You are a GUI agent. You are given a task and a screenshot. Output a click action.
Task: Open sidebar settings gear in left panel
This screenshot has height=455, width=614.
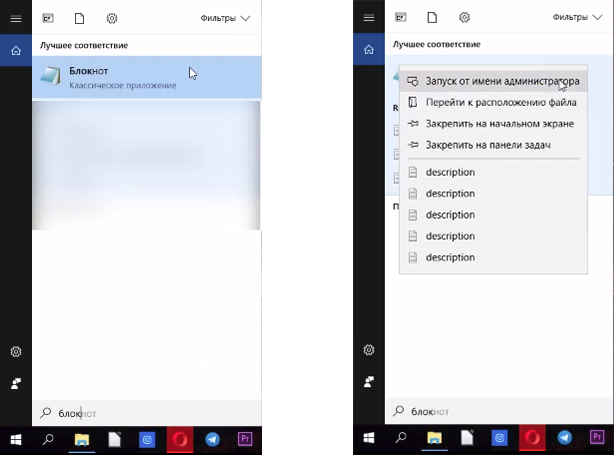tap(16, 351)
